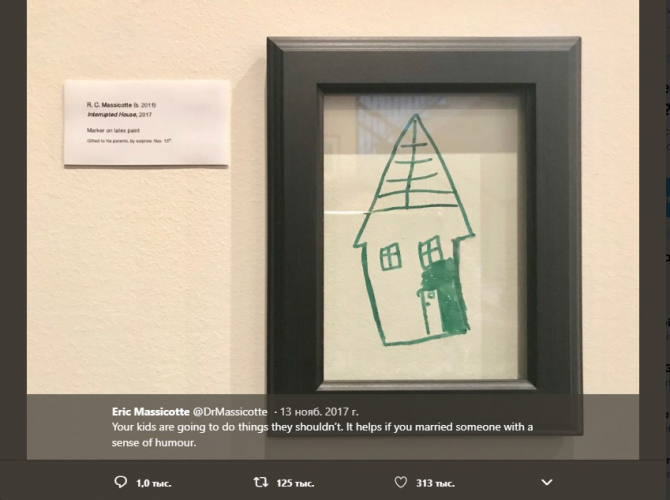Click the dark strip left of photo
This screenshot has width=670, height=500.
coord(13,229)
